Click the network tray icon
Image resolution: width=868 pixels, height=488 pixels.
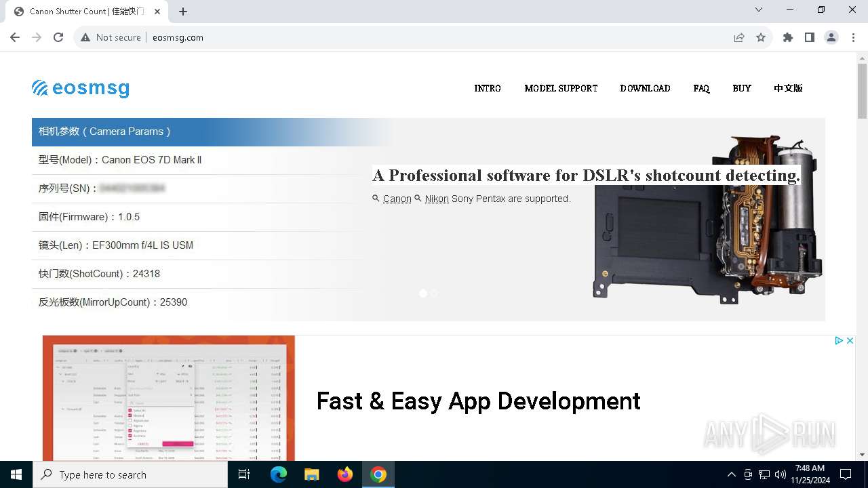tap(764, 474)
